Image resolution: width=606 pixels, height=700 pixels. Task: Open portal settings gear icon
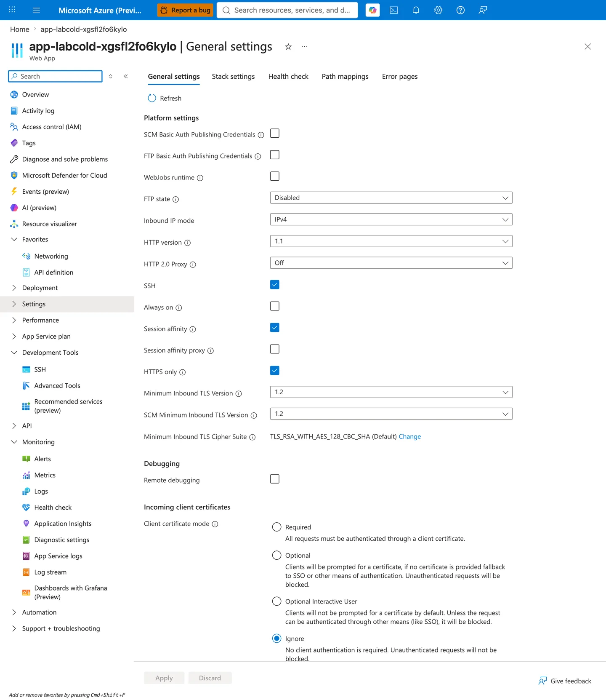tap(439, 10)
